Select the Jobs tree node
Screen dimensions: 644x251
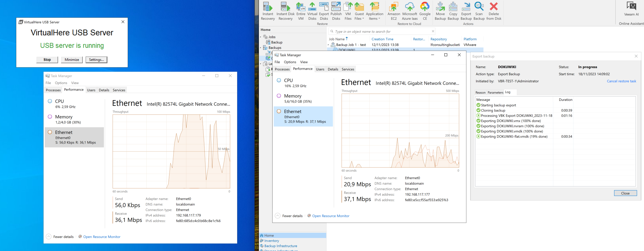(x=269, y=37)
